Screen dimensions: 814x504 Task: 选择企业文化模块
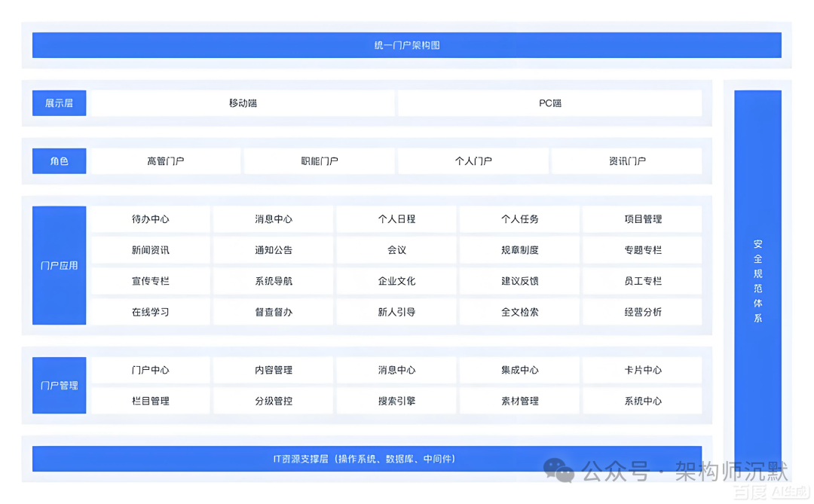pyautogui.click(x=396, y=280)
